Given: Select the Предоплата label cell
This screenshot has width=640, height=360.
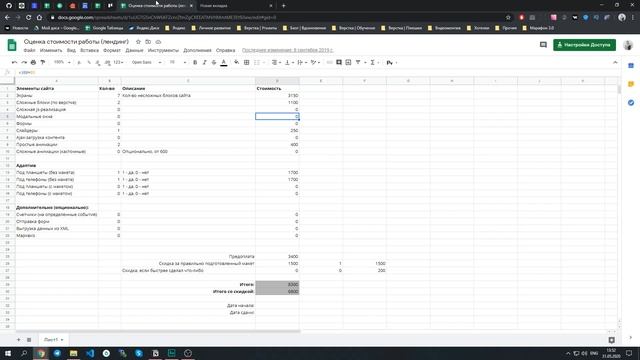Looking at the screenshot, I should (x=188, y=256).
